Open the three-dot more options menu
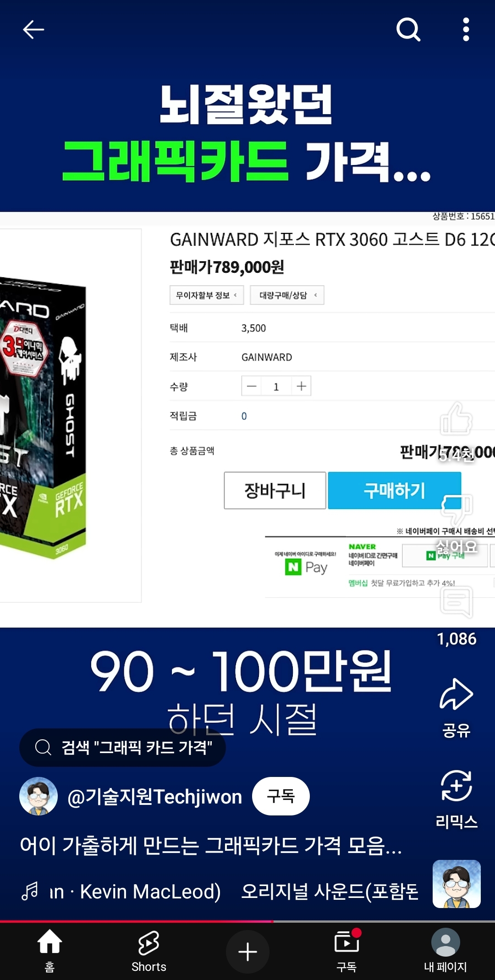The image size is (495, 980). point(466,30)
